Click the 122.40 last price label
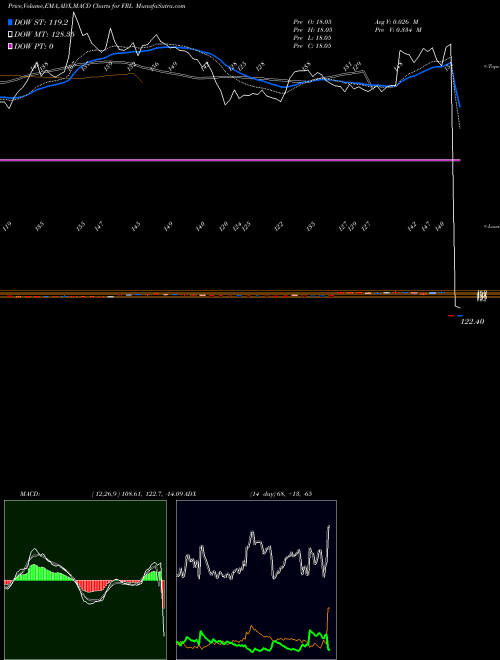The height and width of the screenshot is (660, 500). coord(473,322)
